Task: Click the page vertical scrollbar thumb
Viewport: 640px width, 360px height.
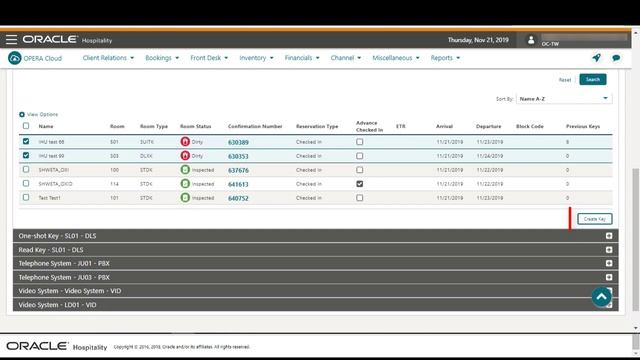Action: tap(636, 240)
